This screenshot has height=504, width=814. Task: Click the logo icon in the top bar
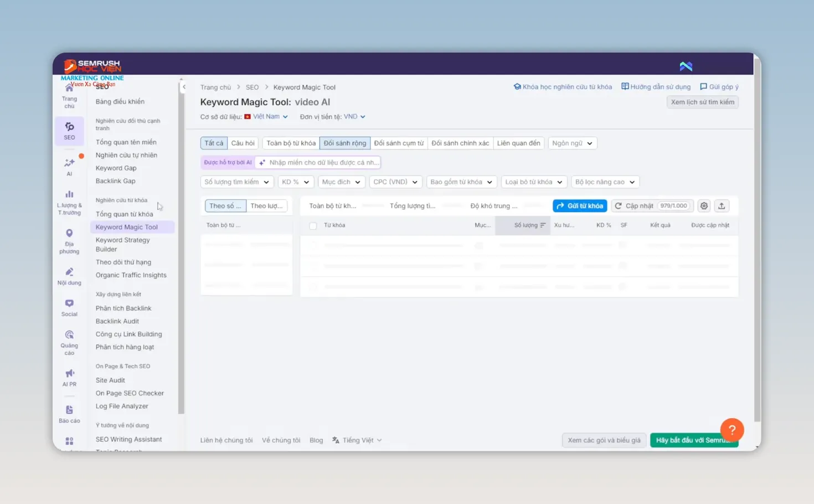tap(686, 66)
